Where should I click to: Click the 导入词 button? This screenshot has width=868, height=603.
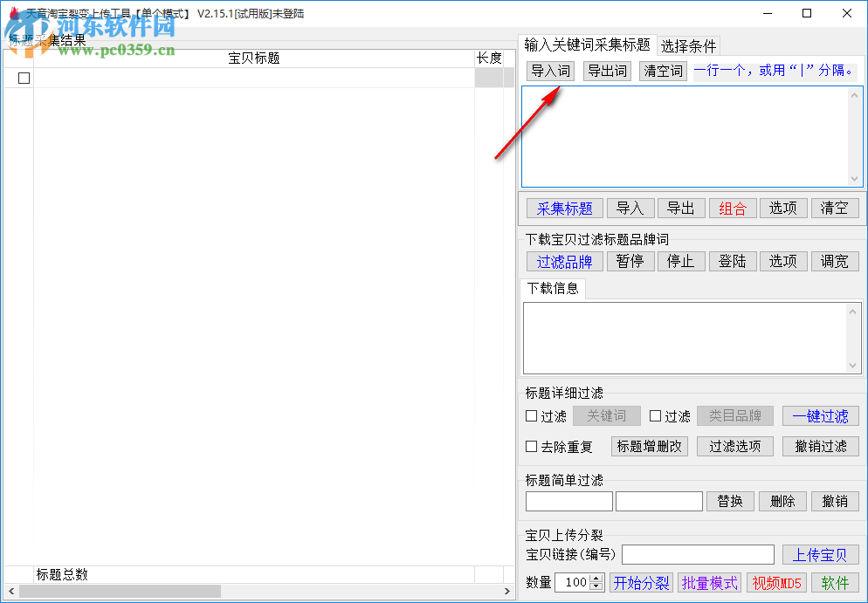click(550, 71)
